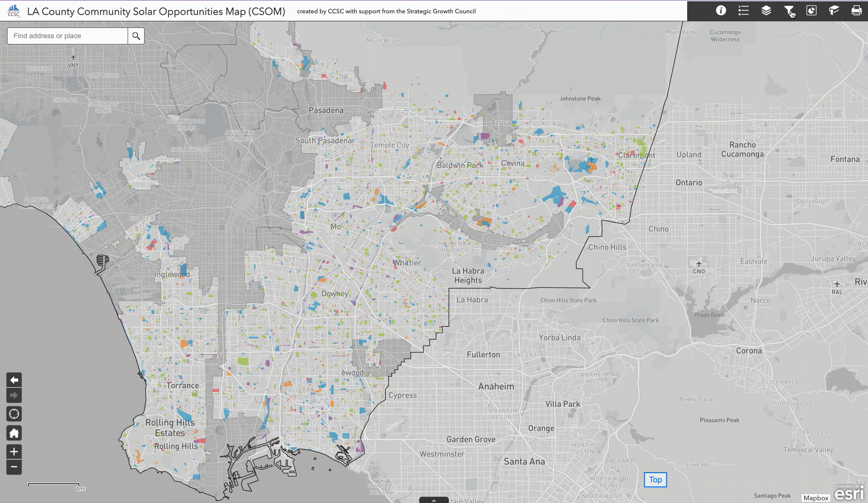Open the info/about panel icon

[x=721, y=11]
